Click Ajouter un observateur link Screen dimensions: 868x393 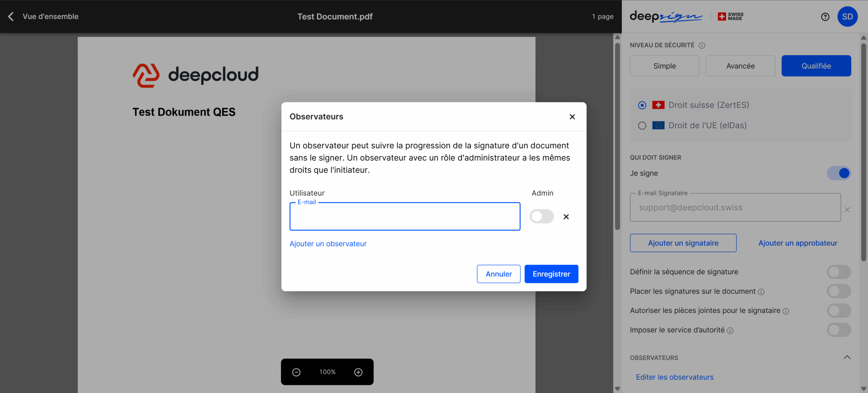coord(328,244)
